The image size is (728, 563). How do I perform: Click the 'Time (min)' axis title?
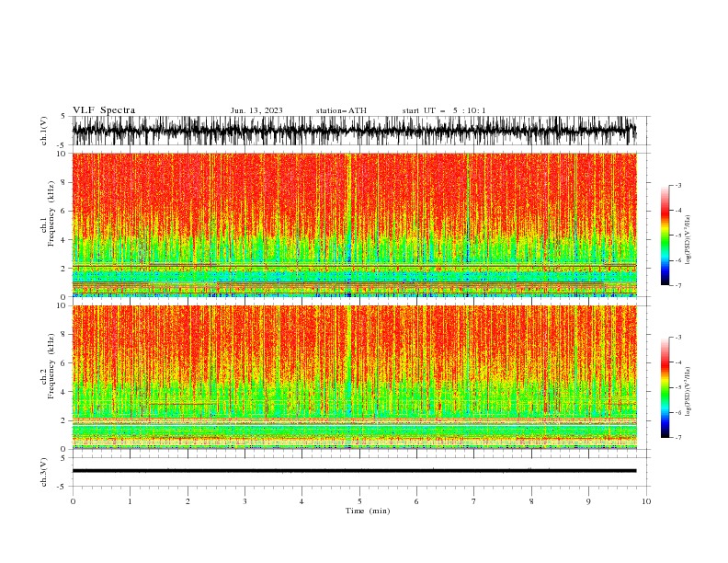tap(368, 511)
